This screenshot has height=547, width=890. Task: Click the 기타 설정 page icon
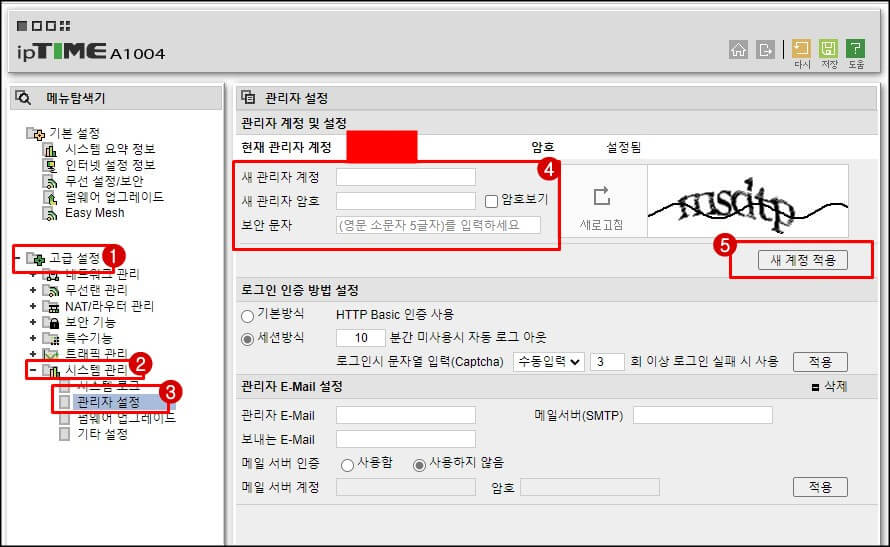click(x=65, y=434)
